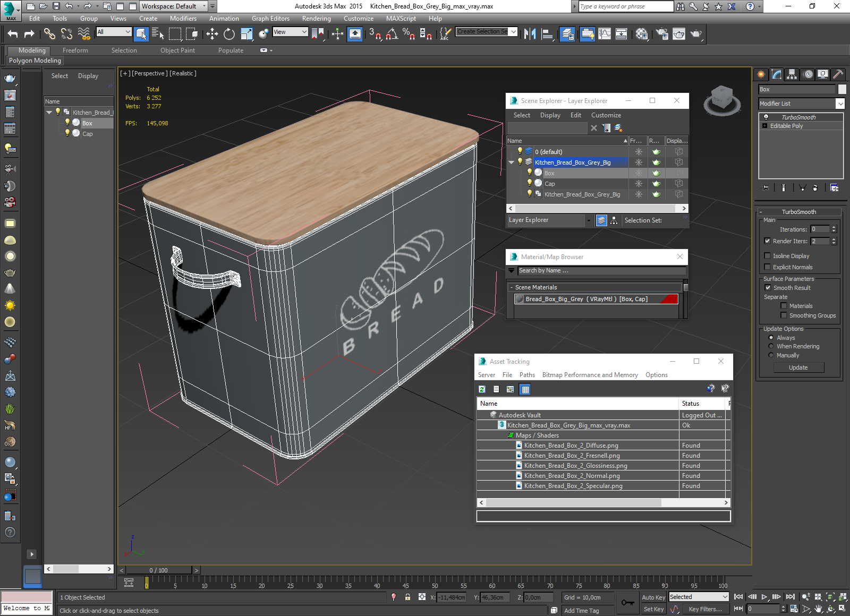Screen dimensions: 850x616
Task: Open the Modifier List dropdown
Action: coord(840,104)
